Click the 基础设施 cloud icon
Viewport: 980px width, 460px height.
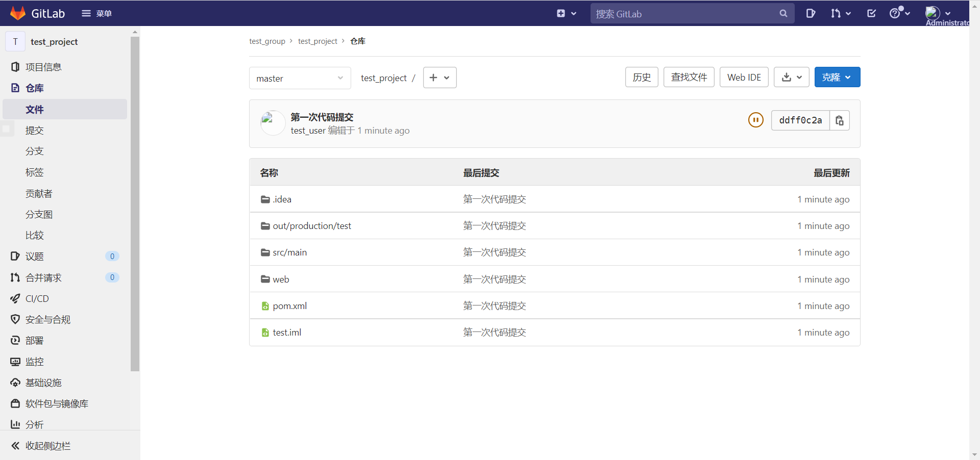[x=15, y=382]
